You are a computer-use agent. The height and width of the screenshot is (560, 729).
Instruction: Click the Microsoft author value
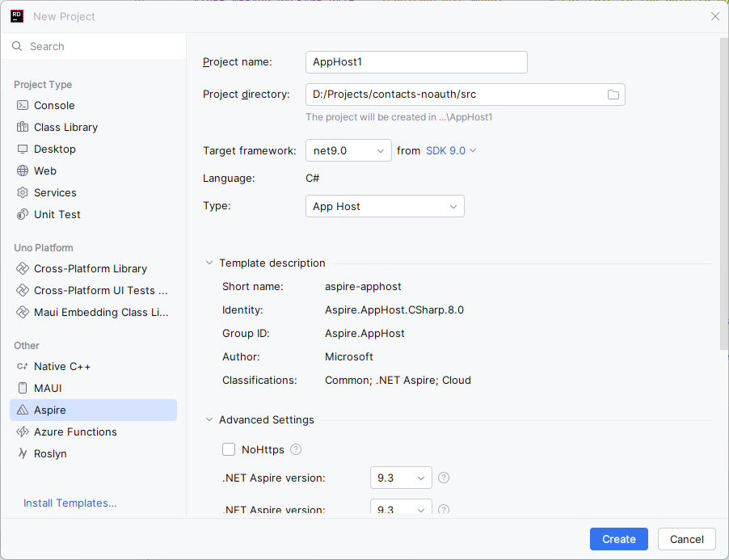pyautogui.click(x=348, y=356)
